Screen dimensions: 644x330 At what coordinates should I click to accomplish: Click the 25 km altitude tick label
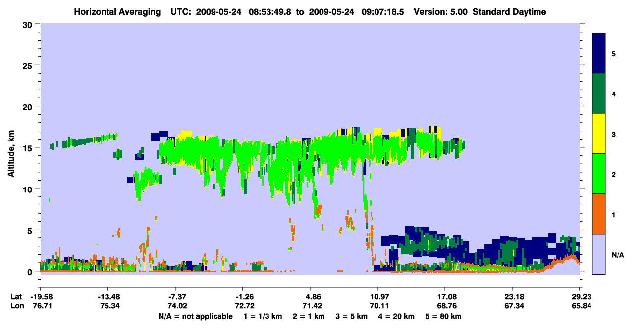[x=29, y=65]
